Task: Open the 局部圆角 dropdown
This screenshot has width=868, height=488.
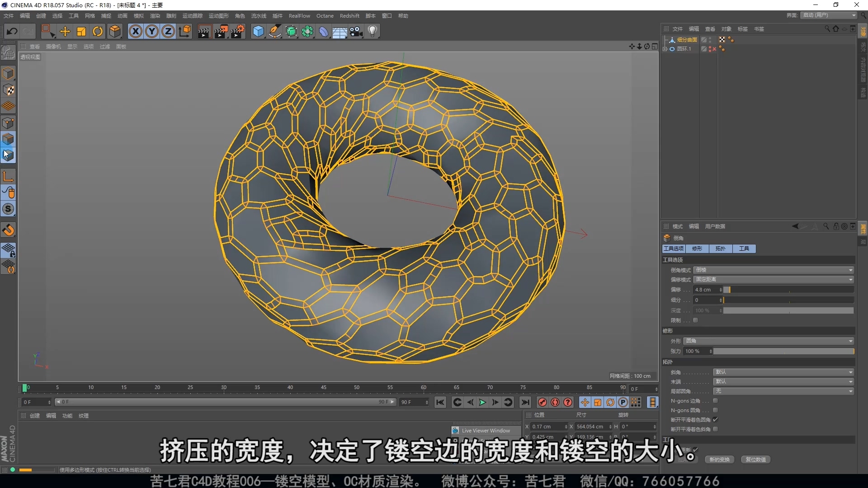Action: [x=783, y=391]
